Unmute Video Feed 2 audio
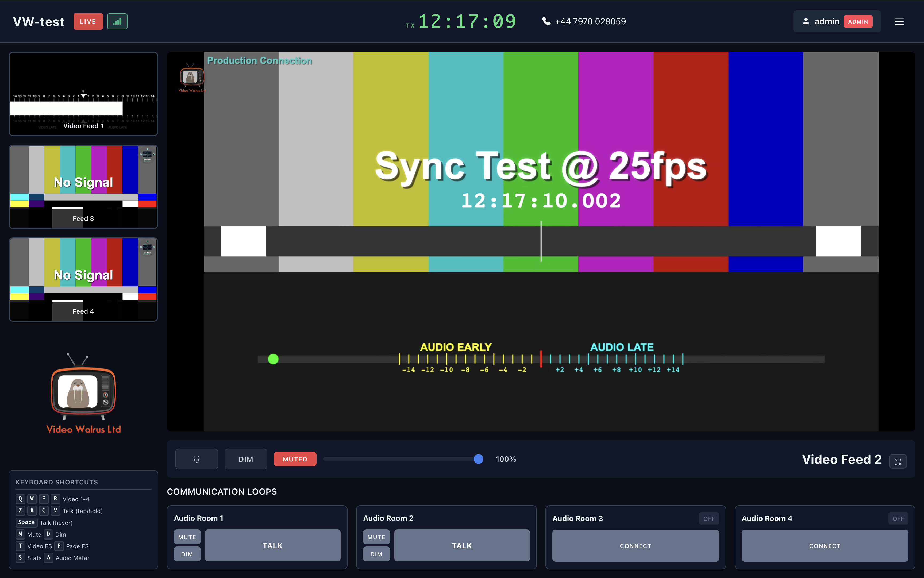Viewport: 924px width, 578px height. pos(294,459)
